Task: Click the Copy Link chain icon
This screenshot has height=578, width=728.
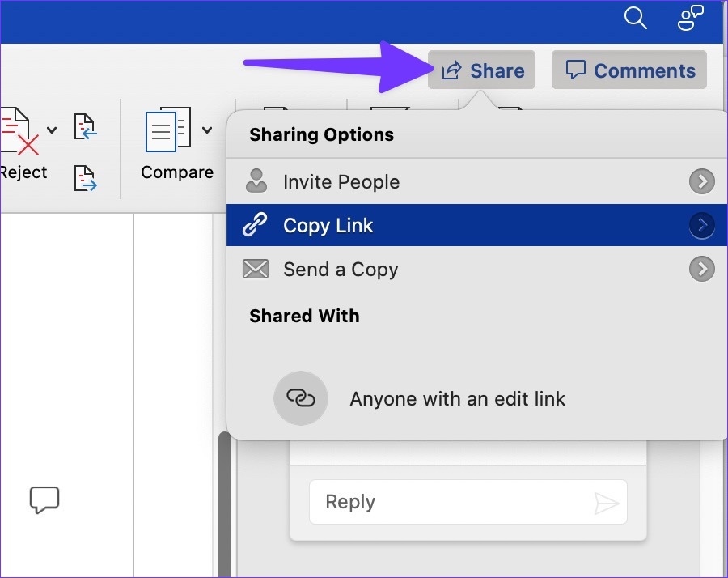Action: point(255,225)
